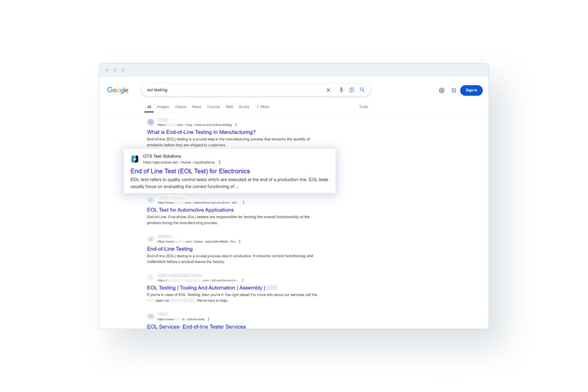588x392 pixels.
Task: Click favicon of the applicationfields result
Action: 151,239
